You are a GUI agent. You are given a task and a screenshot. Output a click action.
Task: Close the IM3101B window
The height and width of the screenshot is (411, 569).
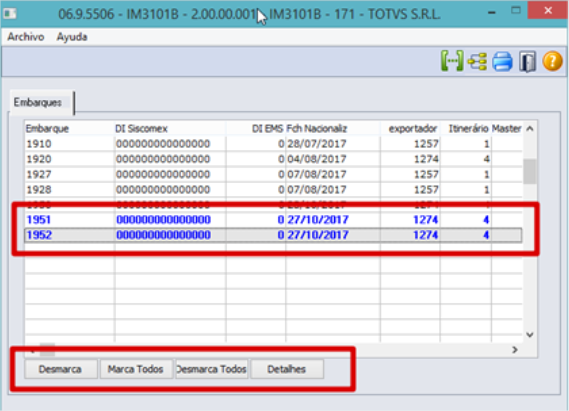click(548, 10)
